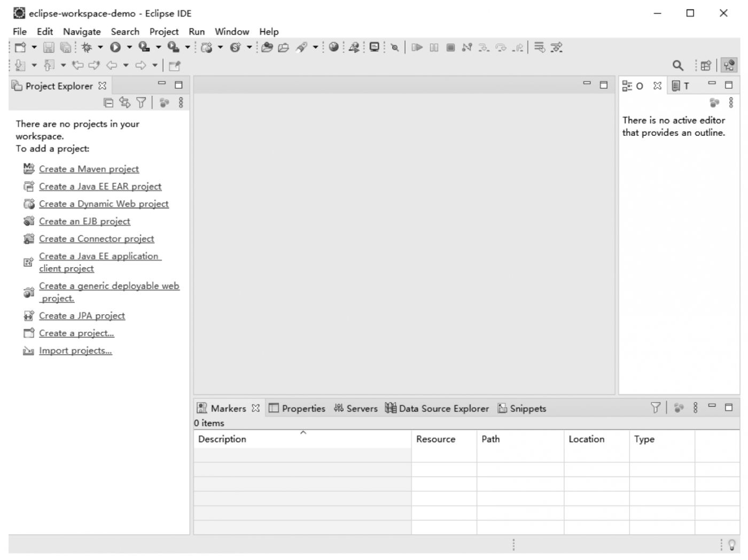
Task: Click Create an EJB project link
Action: click(84, 221)
